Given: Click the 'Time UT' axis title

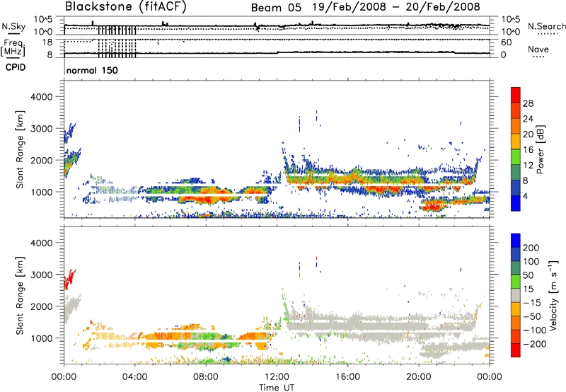Looking at the screenshot, I should (x=277, y=388).
